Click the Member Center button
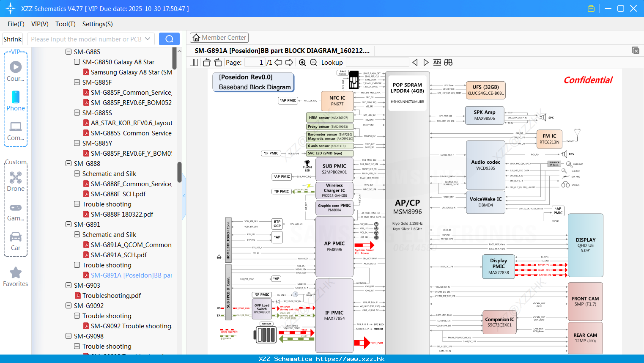The height and width of the screenshot is (363, 644). [219, 38]
